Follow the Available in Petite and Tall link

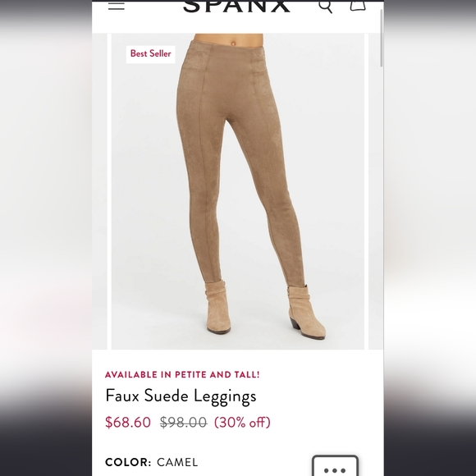click(182, 374)
